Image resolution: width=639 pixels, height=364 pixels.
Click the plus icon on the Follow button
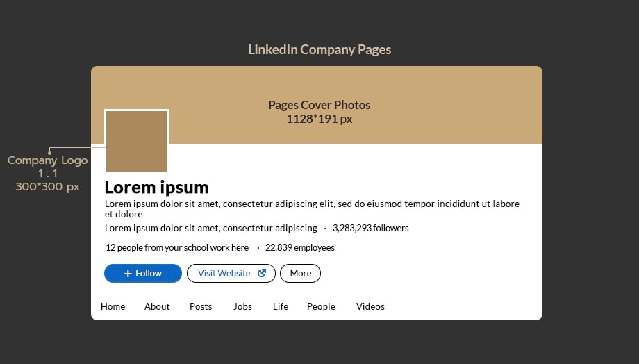(x=128, y=274)
